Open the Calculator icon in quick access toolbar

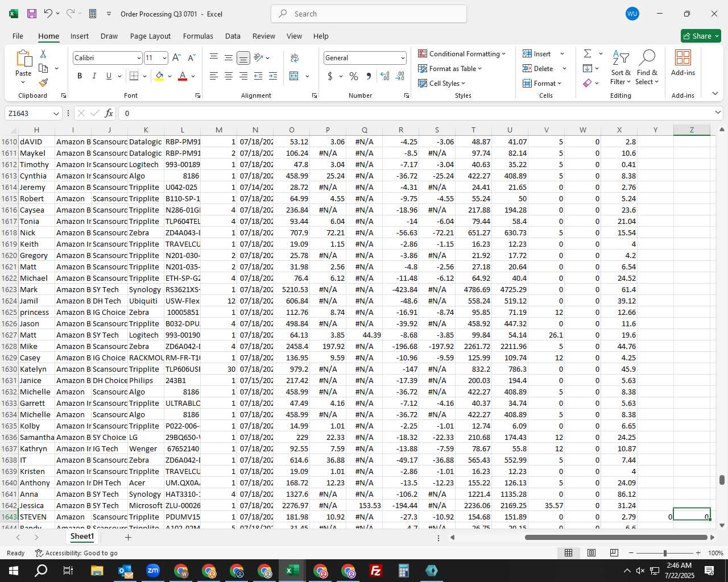coord(93,14)
